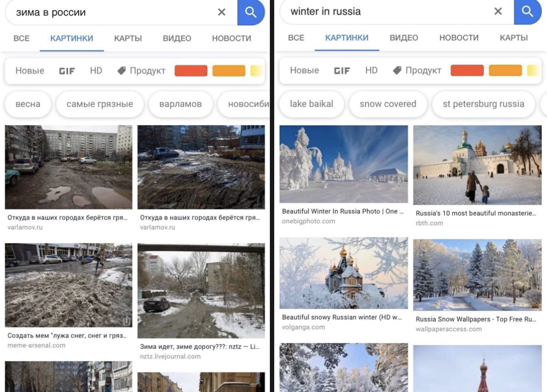This screenshot has width=547, height=392.
Task: Clear the "зима в россии" search query
Action: 222,12
